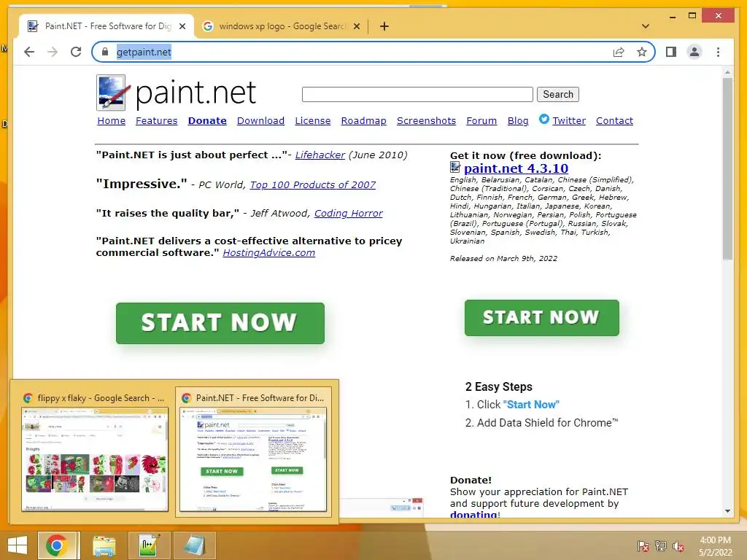
Task: Open the Coding Horror link
Action: 348,214
